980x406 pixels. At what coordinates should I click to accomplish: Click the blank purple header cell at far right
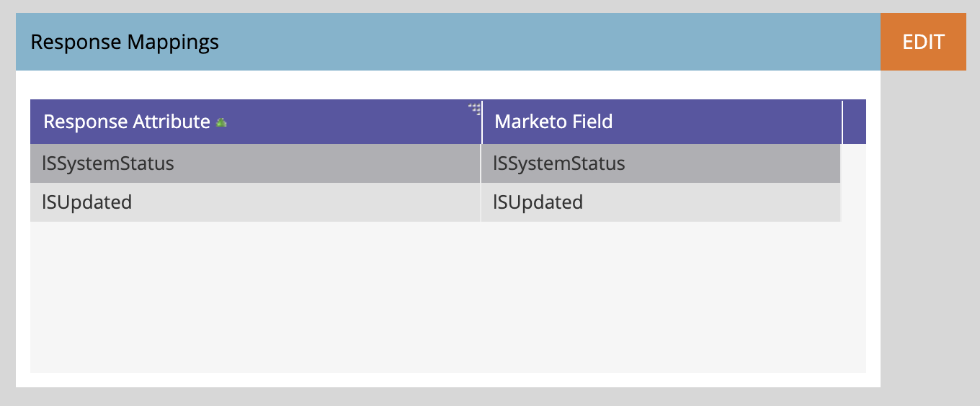(x=855, y=122)
